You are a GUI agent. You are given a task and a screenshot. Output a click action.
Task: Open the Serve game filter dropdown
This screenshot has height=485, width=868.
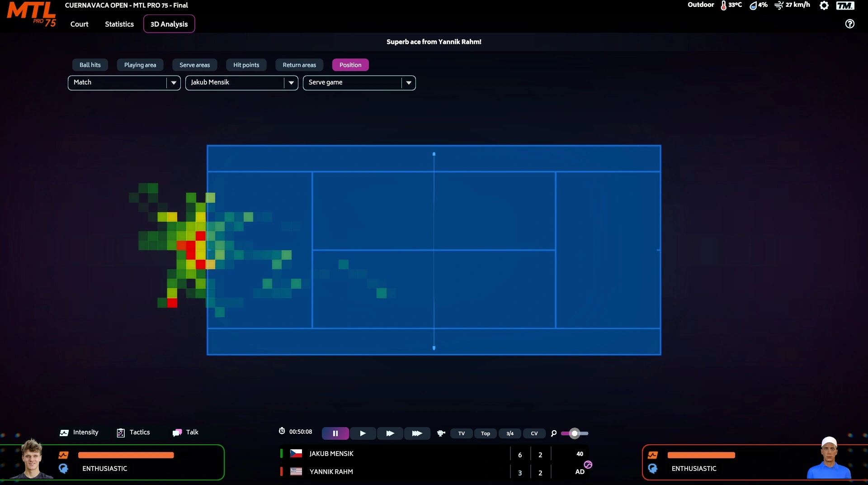pyautogui.click(x=409, y=83)
